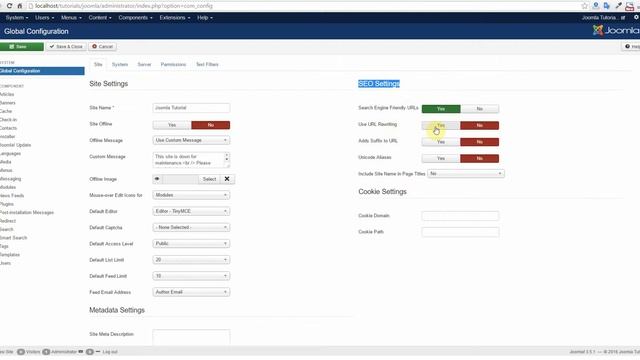The image size is (640, 360).
Task: Click Log out in status bar
Action: pyautogui.click(x=110, y=351)
